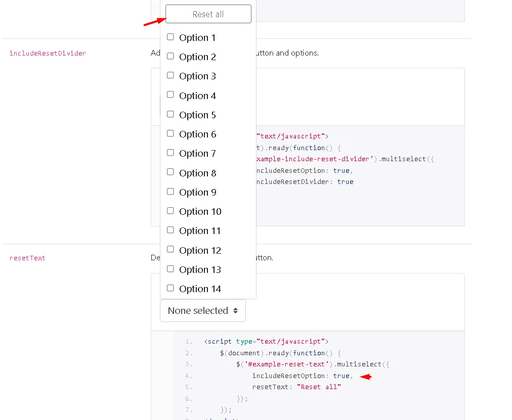Toggle the Option 10 checkbox

(x=170, y=211)
